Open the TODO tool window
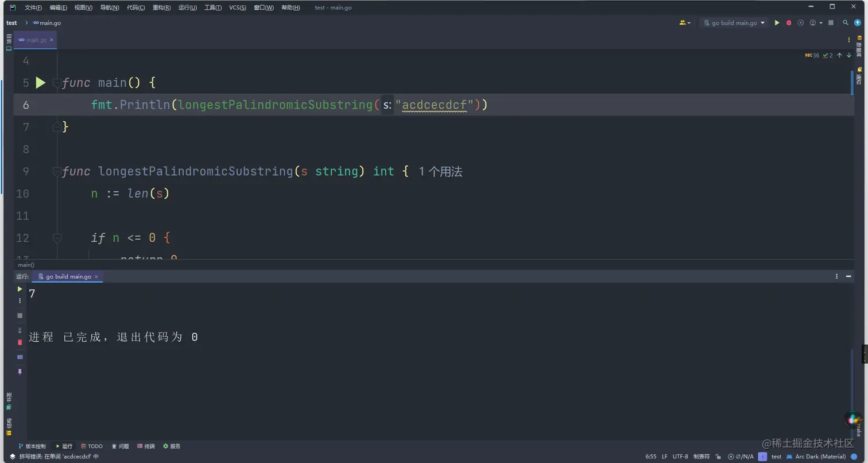 coord(92,446)
